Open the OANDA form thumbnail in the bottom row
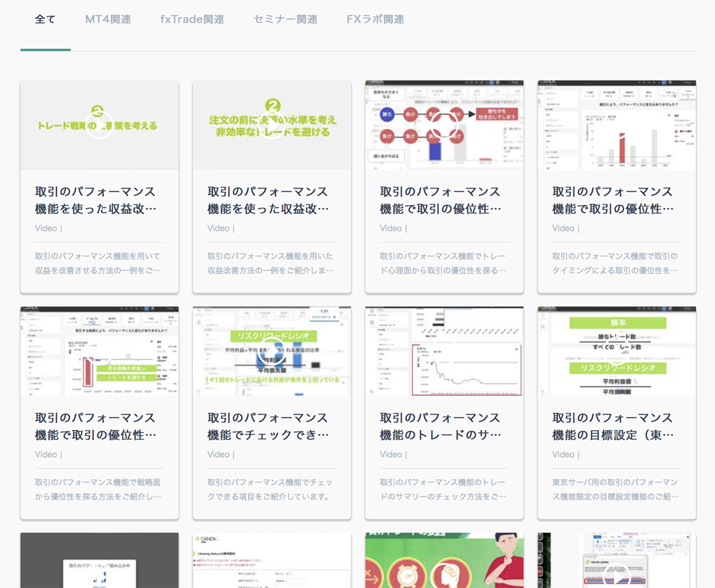The image size is (715, 588). click(272, 560)
